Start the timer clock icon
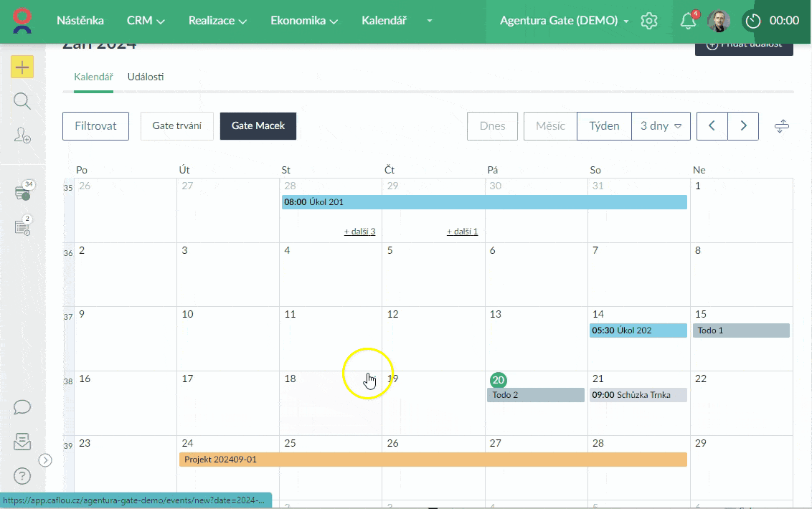The height and width of the screenshot is (509, 812). tap(752, 21)
